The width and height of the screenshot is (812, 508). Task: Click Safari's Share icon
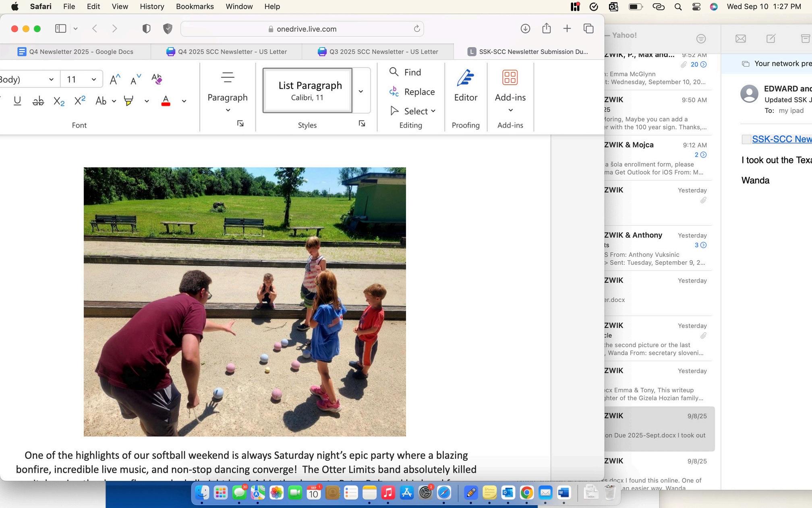[546, 29]
